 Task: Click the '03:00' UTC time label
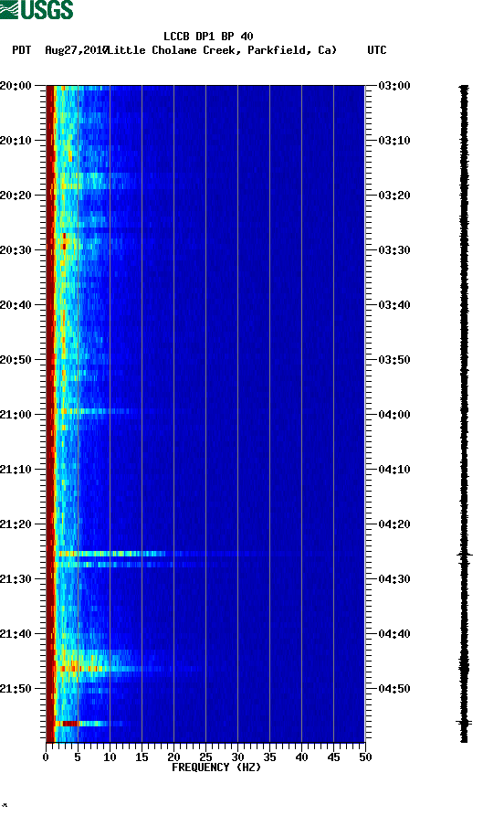[394, 85]
